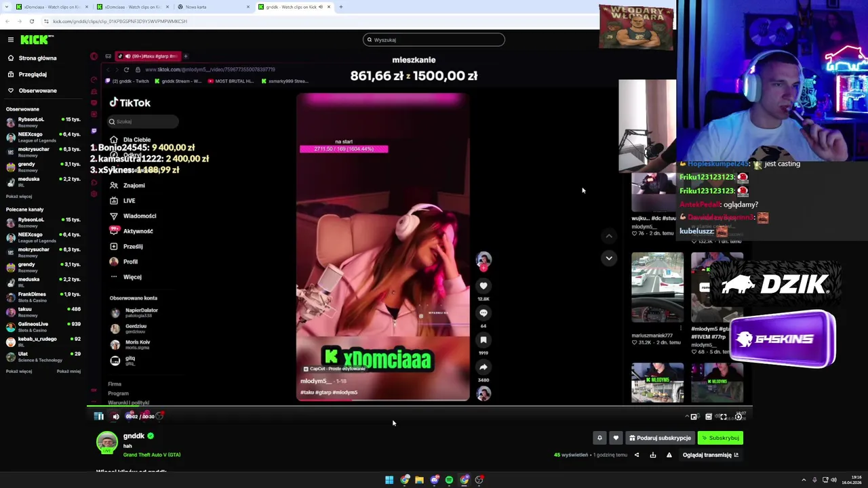Report the clip with warning icon

coord(669,455)
